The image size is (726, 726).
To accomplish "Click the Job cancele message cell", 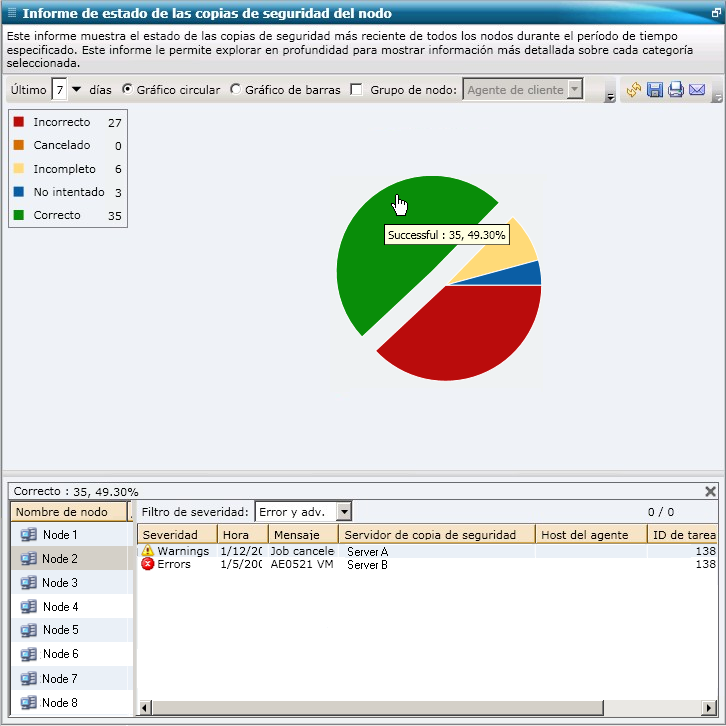I will tap(302, 551).
